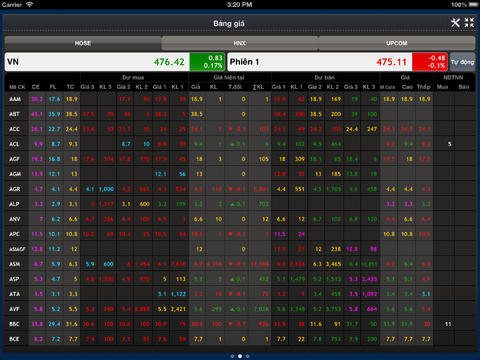Tap the red -0.48 change box
The width and height of the screenshot is (480, 360).
(430, 62)
